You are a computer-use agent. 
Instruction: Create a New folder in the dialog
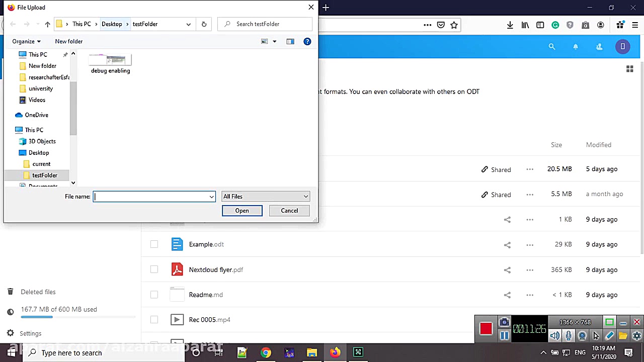pyautogui.click(x=69, y=42)
